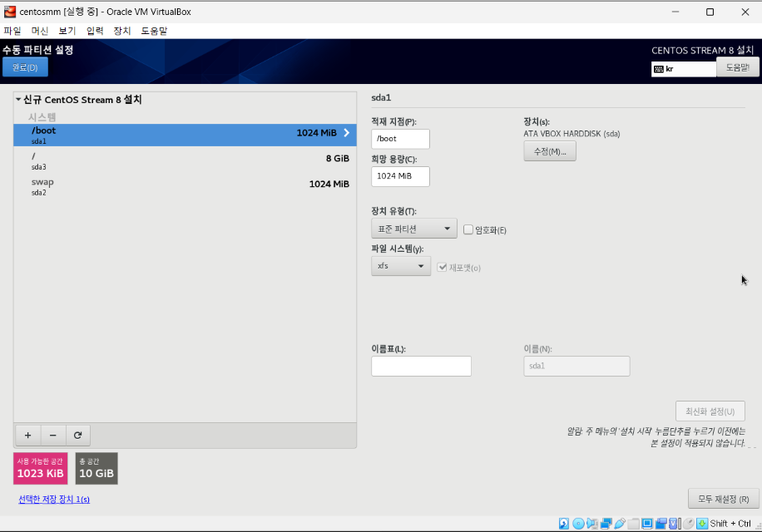Select the /boot sda1 partition row

tap(186, 135)
